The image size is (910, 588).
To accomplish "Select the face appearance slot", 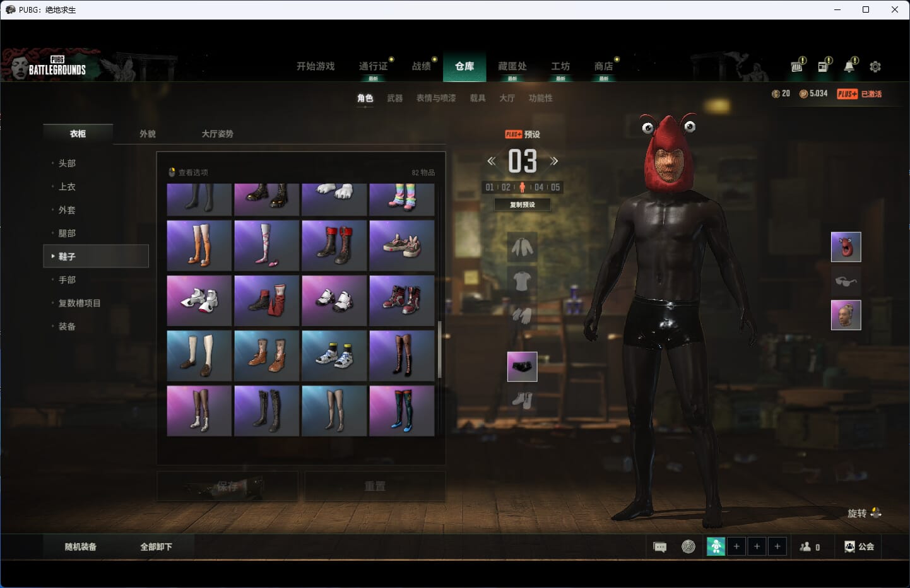I will [846, 315].
